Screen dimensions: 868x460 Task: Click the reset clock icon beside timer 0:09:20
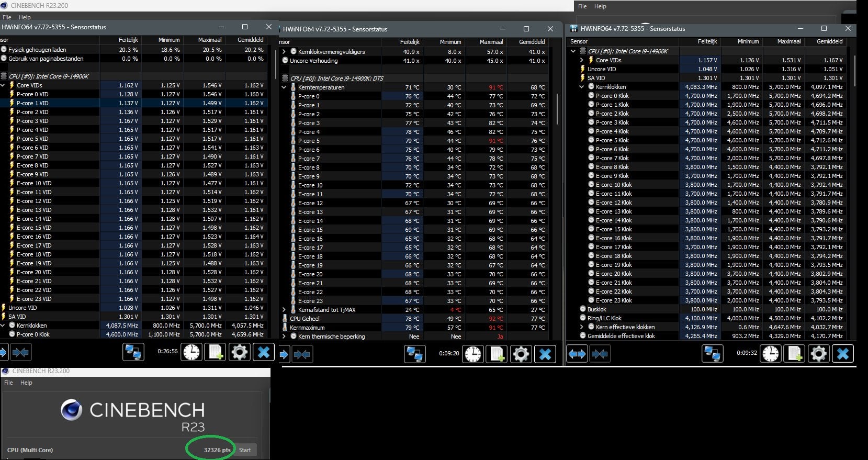coord(473,354)
